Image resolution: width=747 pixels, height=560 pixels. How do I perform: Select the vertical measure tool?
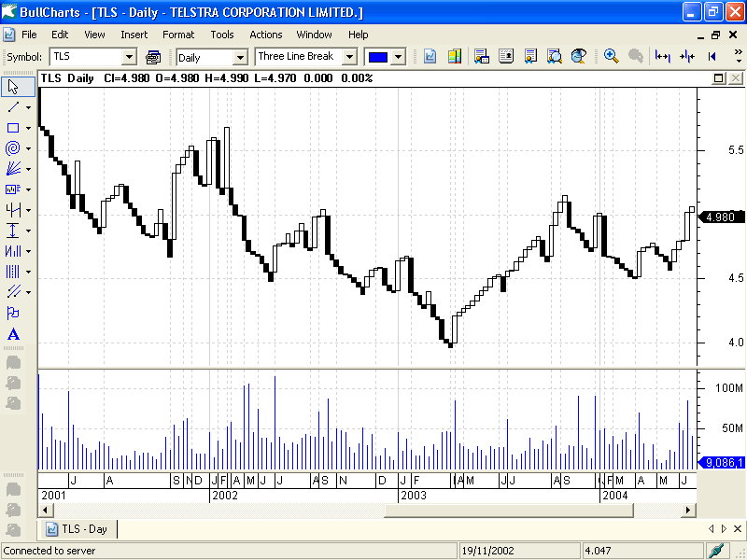13,231
